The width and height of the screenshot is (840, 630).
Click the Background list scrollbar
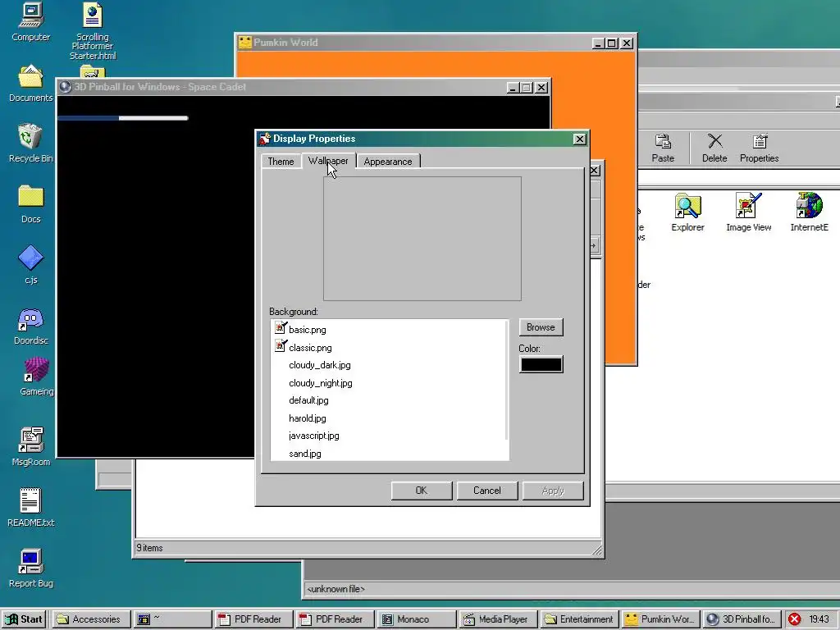tap(506, 381)
